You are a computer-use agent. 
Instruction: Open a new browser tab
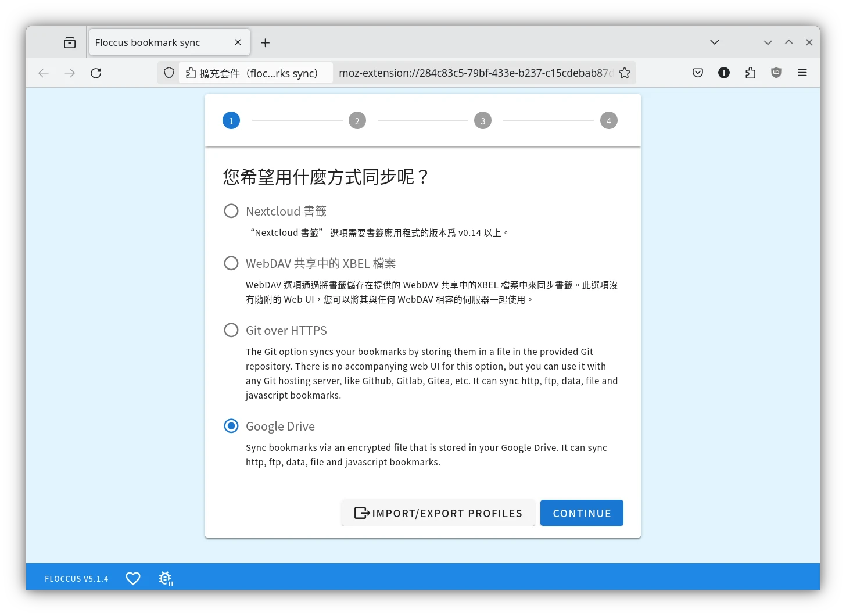[265, 42]
